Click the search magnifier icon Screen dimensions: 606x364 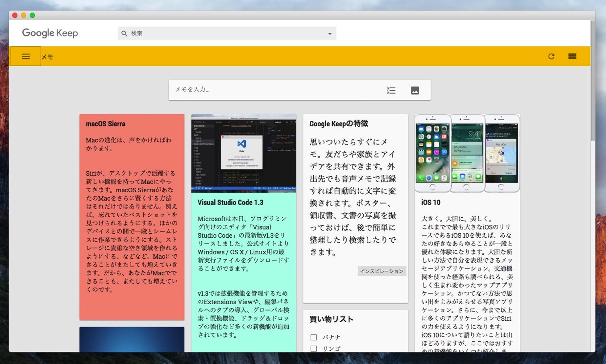pos(124,33)
